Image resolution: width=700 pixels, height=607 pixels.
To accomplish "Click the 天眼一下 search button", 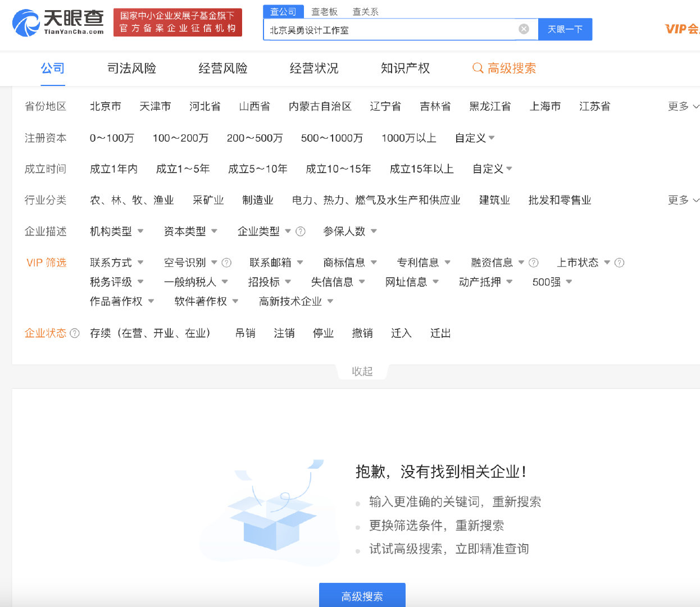I will [565, 29].
